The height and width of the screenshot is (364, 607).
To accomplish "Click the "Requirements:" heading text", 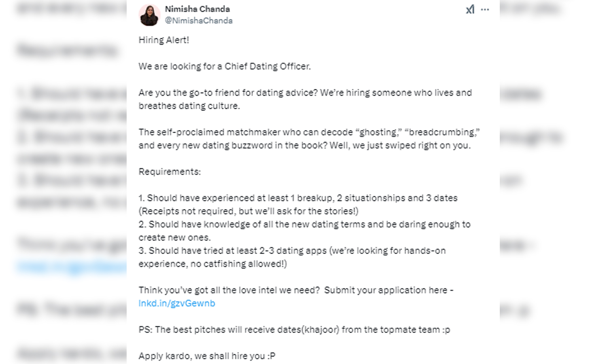I will [x=170, y=171].
